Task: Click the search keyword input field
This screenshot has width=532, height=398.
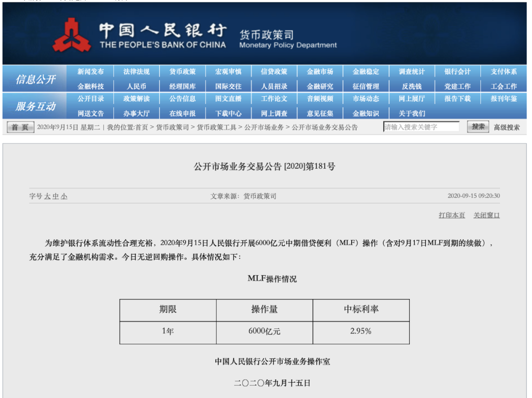Action: coord(421,127)
